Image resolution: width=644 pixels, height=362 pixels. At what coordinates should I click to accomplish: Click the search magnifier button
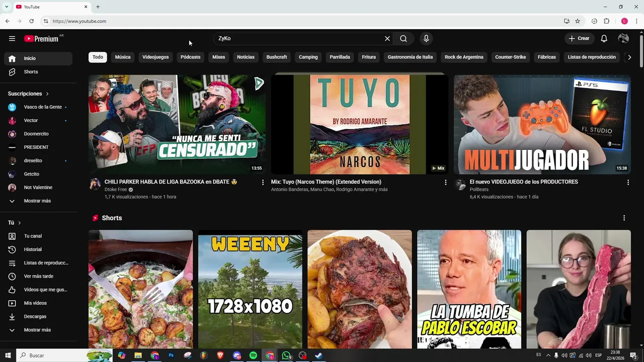[404, 39]
